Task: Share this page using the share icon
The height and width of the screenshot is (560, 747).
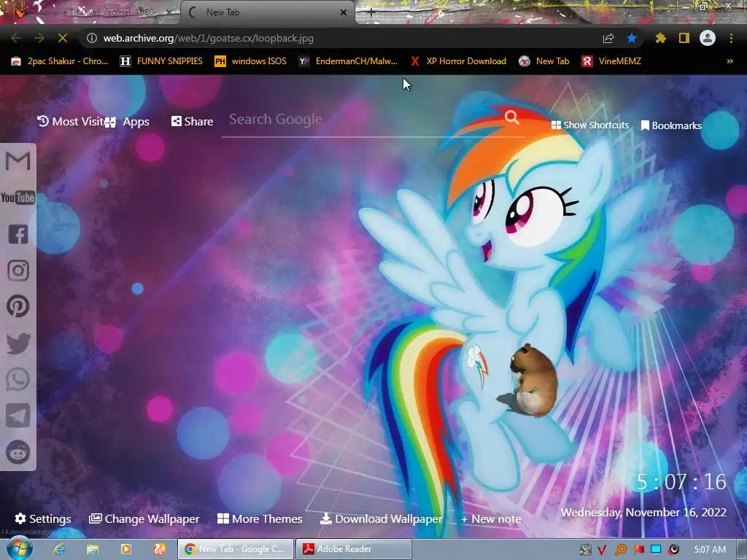Action: (x=608, y=39)
